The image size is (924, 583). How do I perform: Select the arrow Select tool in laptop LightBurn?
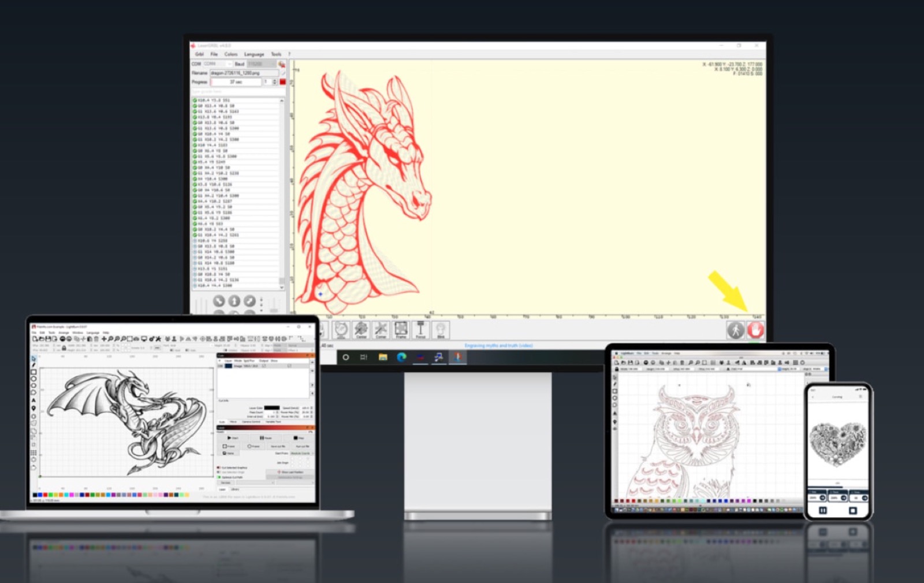(x=33, y=358)
